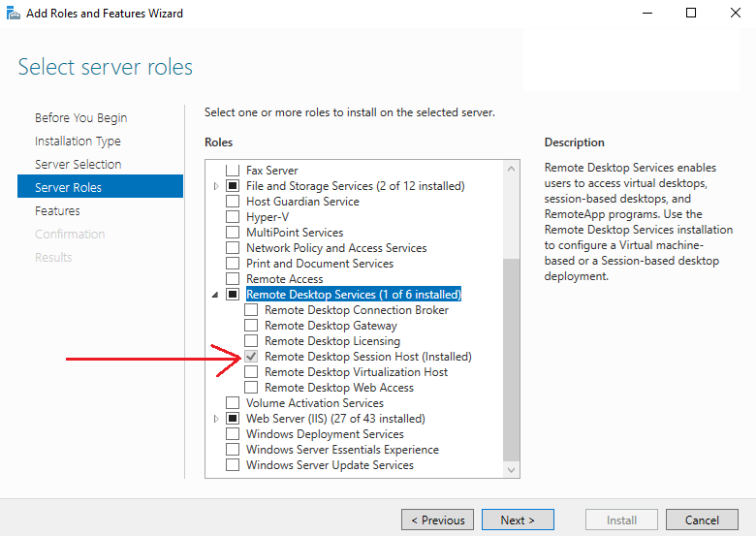
Task: Cancel the wizard
Action: (702, 520)
